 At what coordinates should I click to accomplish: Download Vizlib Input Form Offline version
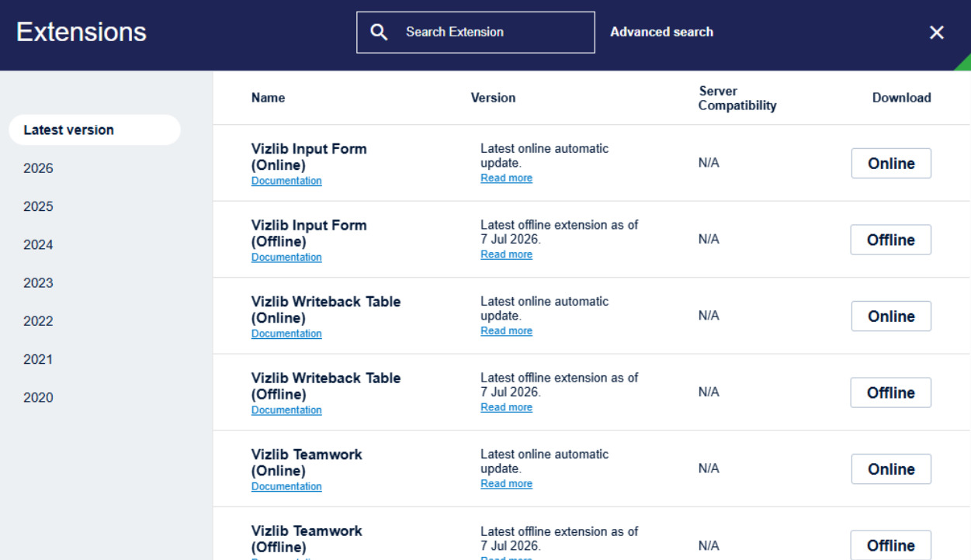(x=891, y=240)
